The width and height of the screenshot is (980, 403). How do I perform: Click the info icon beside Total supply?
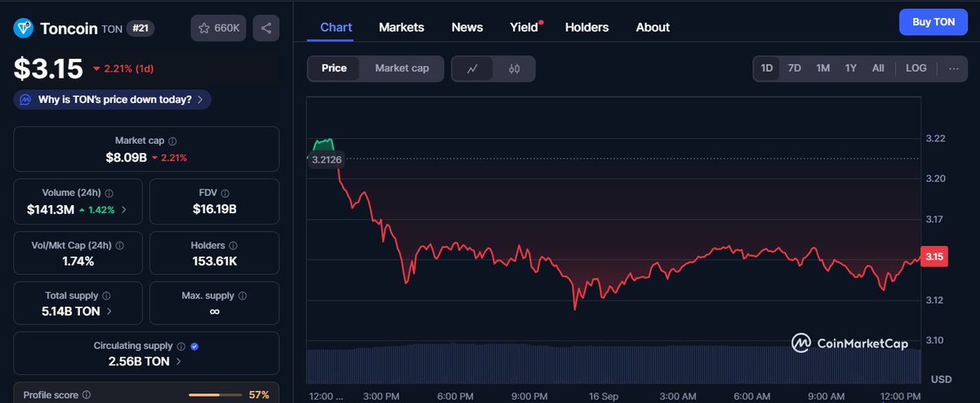click(107, 296)
